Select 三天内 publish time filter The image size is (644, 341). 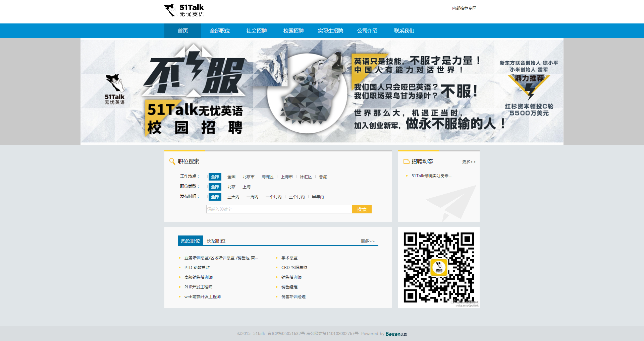(x=233, y=197)
